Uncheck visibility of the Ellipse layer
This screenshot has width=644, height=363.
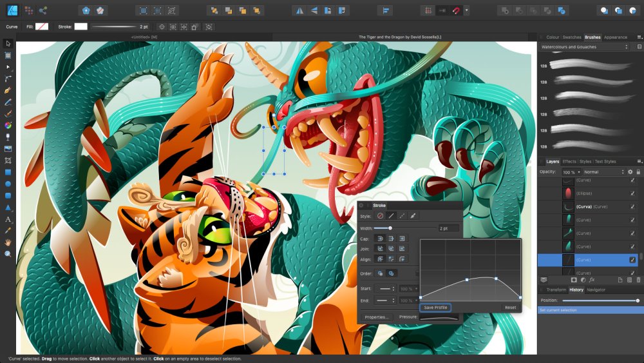[632, 193]
